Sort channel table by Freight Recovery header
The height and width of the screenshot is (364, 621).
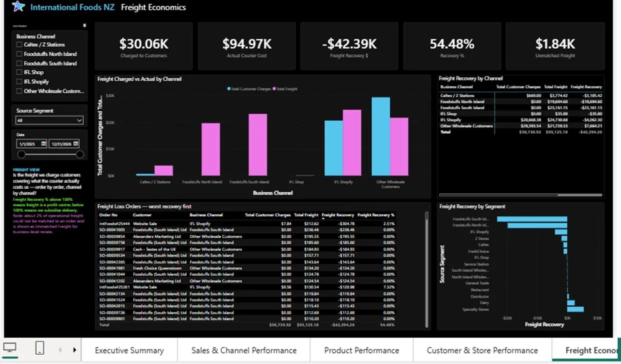pos(586,86)
